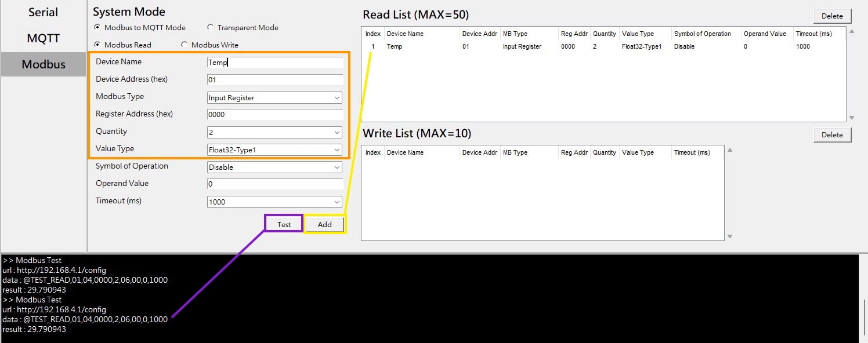Select the Modbus tab
The width and height of the screenshot is (868, 343).
44,64
